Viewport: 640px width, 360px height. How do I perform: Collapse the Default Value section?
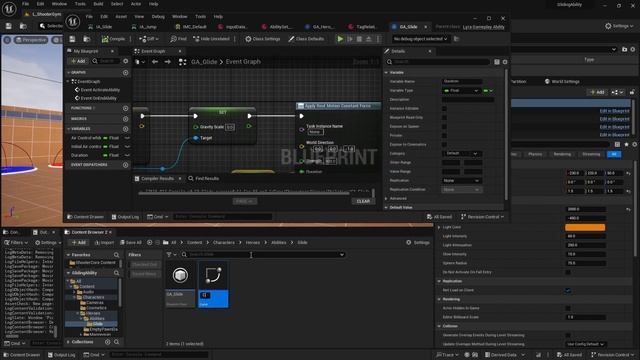click(387, 207)
